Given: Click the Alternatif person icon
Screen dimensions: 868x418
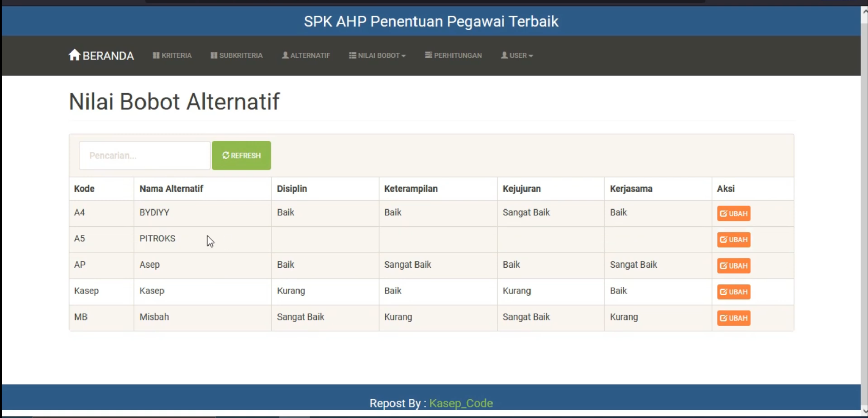Looking at the screenshot, I should pyautogui.click(x=285, y=55).
